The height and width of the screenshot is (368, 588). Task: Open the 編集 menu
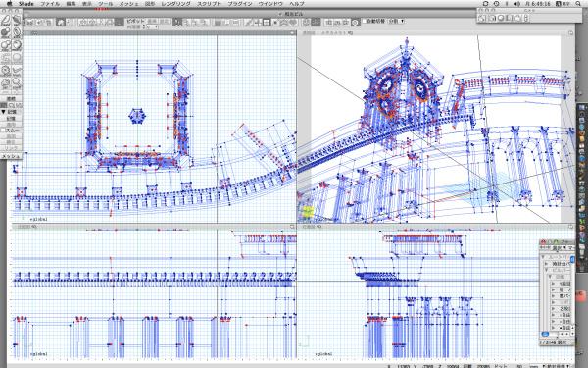[71, 4]
